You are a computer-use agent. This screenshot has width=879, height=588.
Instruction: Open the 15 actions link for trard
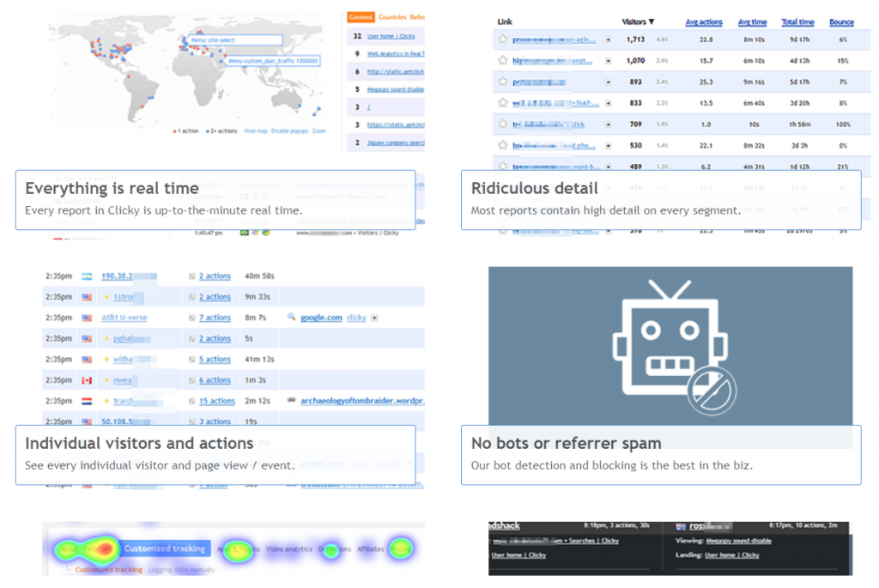[x=217, y=401]
